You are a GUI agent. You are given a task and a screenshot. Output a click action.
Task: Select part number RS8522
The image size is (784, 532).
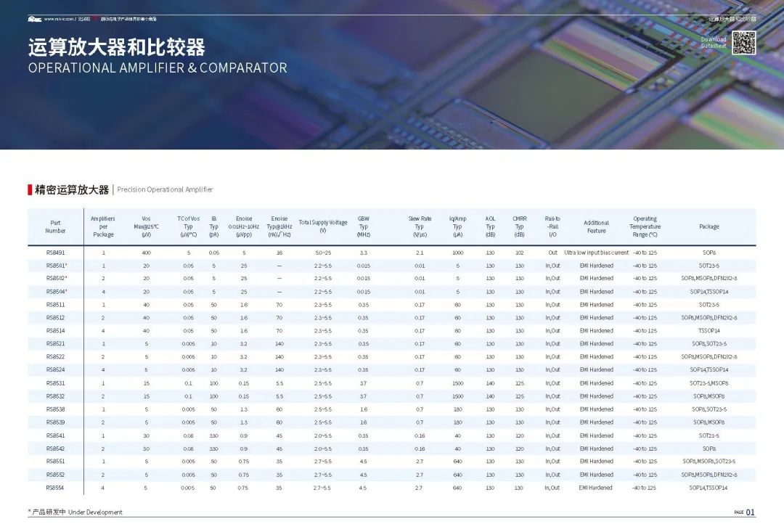click(55, 356)
